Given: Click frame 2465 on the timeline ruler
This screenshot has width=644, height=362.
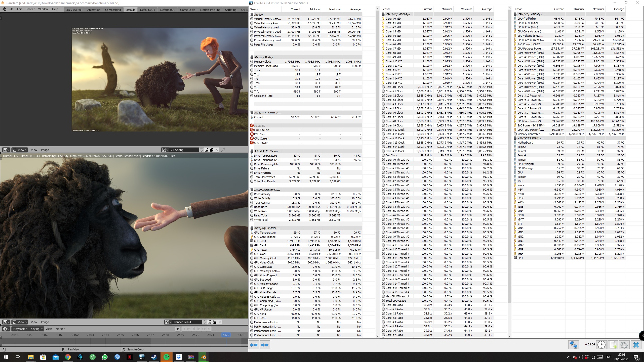Looking at the screenshot, I should (x=120, y=335).
